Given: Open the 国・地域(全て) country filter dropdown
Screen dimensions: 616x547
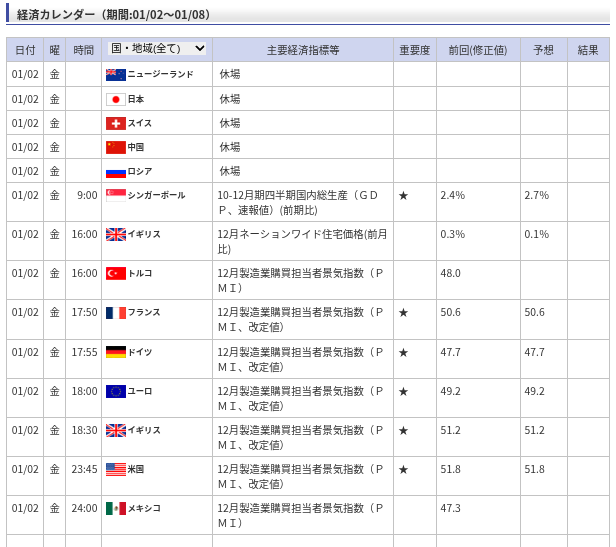Looking at the screenshot, I should click(x=157, y=48).
